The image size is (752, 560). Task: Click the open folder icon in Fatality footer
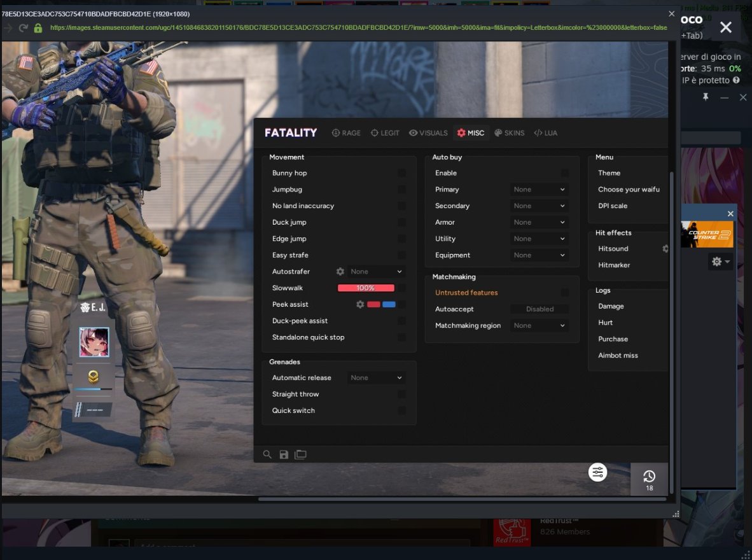click(x=301, y=454)
